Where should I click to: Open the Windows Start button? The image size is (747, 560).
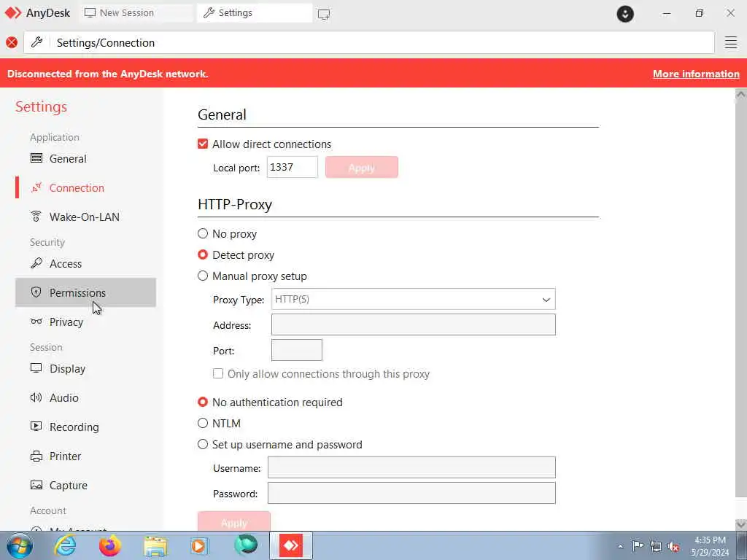pyautogui.click(x=20, y=545)
